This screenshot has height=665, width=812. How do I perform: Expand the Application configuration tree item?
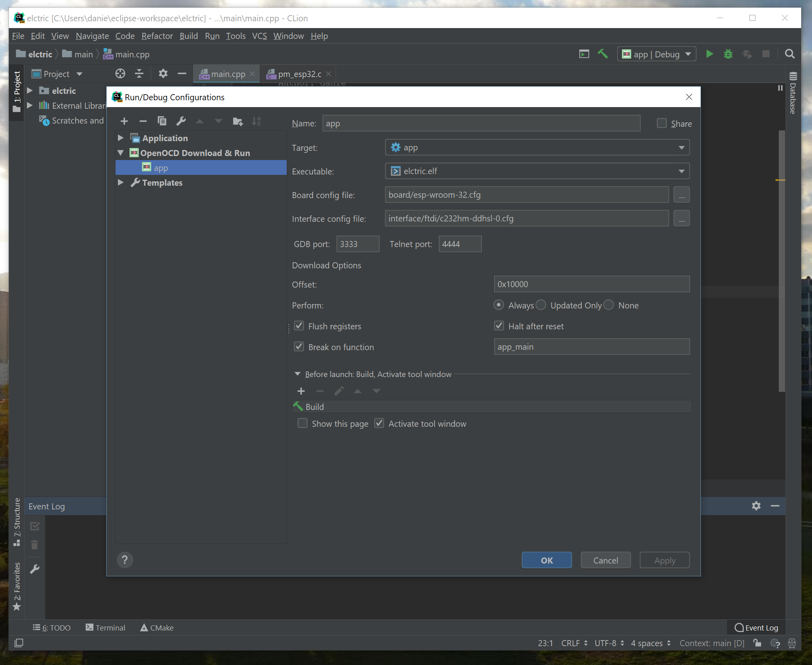click(121, 138)
